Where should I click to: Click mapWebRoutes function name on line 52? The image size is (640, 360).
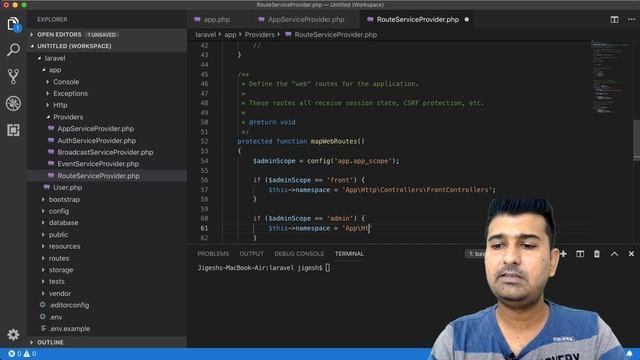coord(333,141)
